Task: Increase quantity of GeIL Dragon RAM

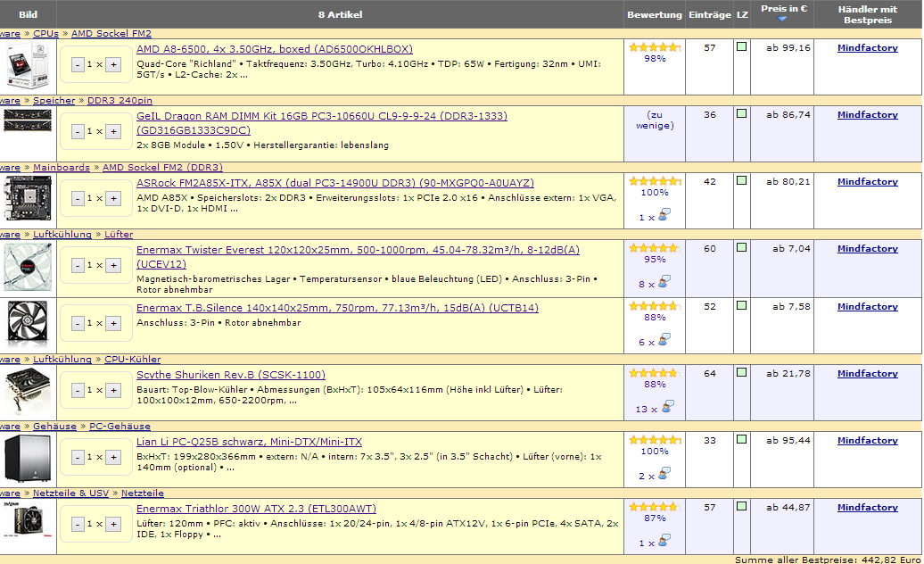Action: pos(114,131)
